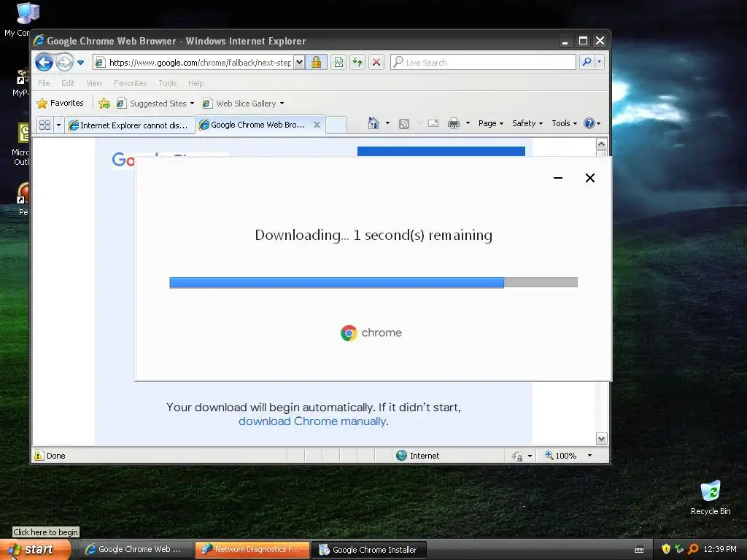Switch to Internet Explorer cannot display tab
Viewport: 747px width, 560px height.
click(x=130, y=125)
